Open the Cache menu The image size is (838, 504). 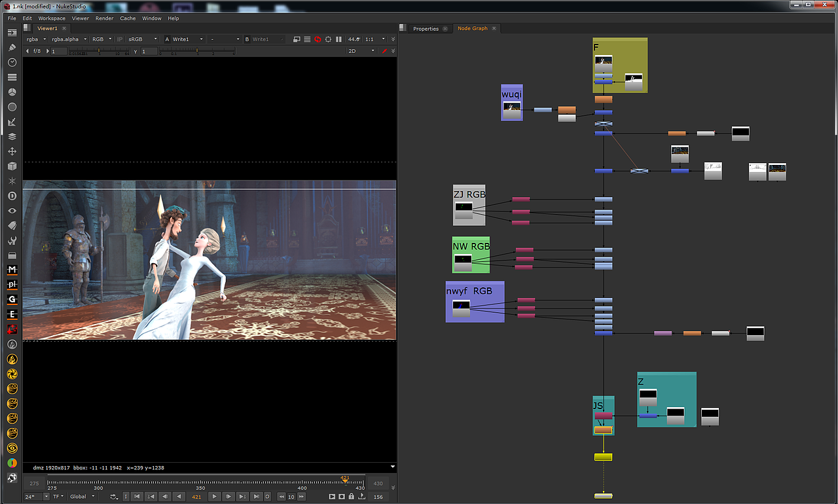pyautogui.click(x=128, y=18)
